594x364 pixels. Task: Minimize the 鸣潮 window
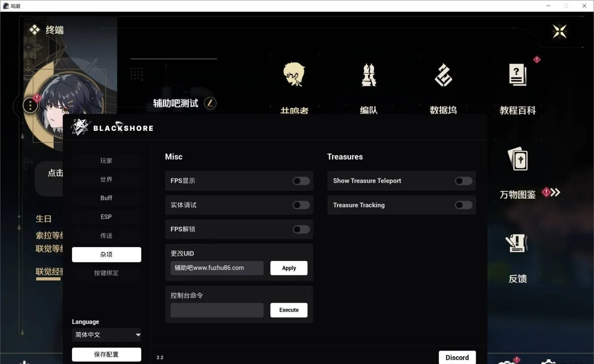coord(549,6)
